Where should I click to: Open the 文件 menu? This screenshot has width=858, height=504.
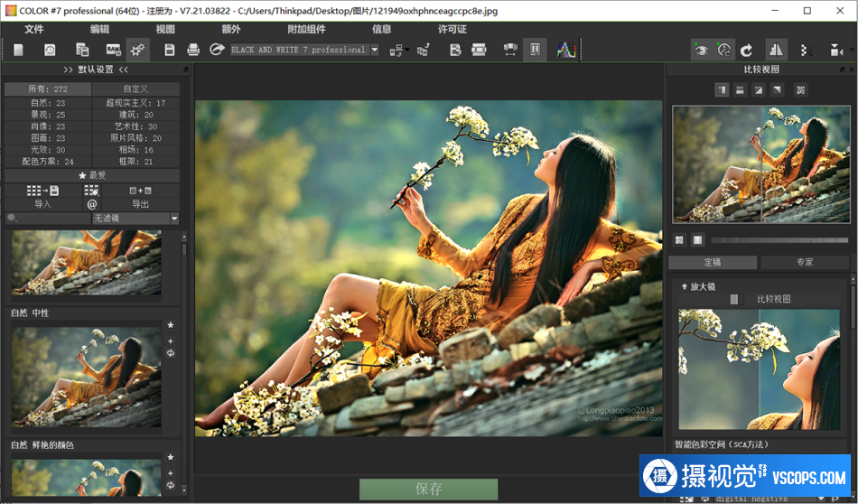(x=34, y=29)
